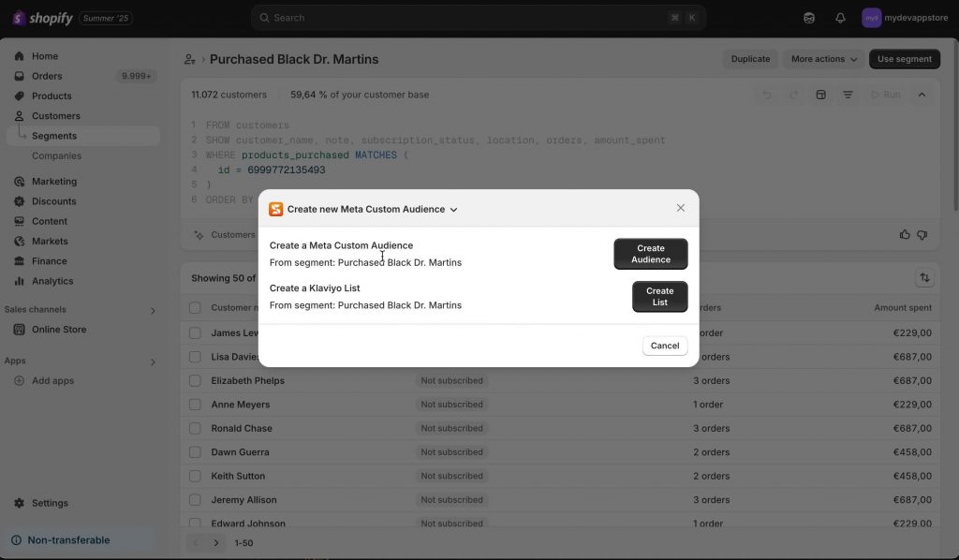This screenshot has height=560, width=959.
Task: Select Jeremy Allison row checkbox
Action: click(x=195, y=500)
